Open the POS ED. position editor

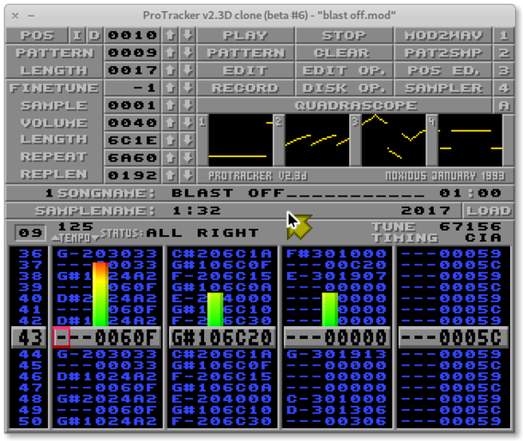point(443,70)
